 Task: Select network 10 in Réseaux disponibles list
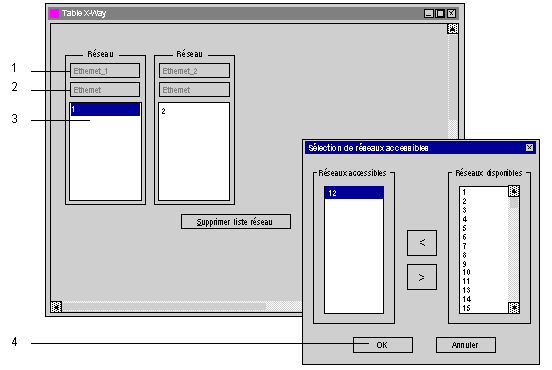(x=466, y=272)
